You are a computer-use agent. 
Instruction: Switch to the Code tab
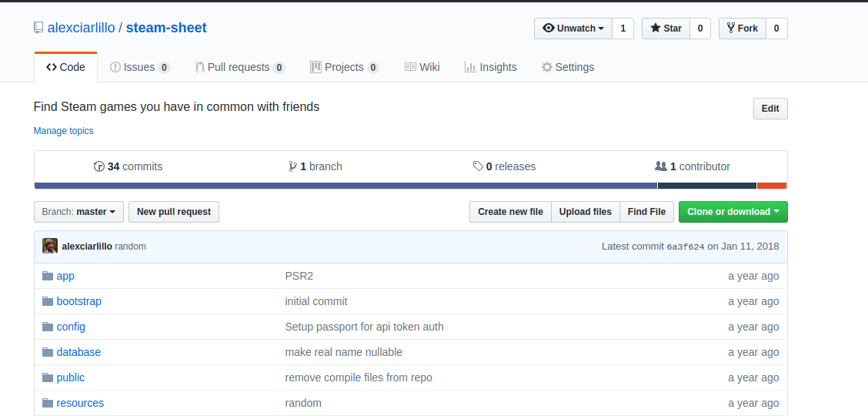click(x=66, y=67)
